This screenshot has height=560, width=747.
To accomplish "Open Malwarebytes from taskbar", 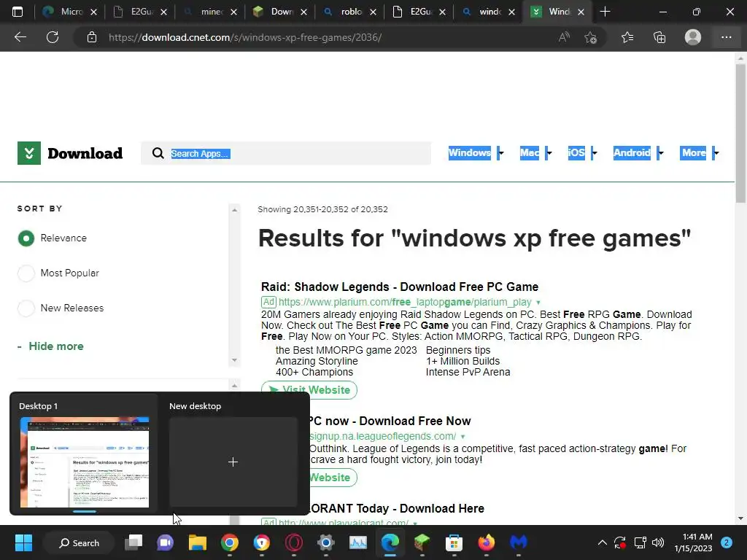I will click(519, 542).
